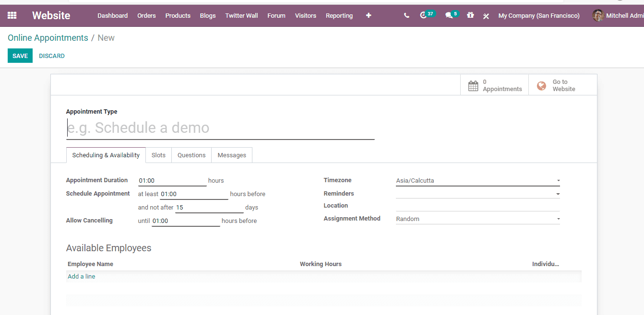The image size is (644, 315).
Task: Open the Blogs menu
Action: pyautogui.click(x=208, y=15)
